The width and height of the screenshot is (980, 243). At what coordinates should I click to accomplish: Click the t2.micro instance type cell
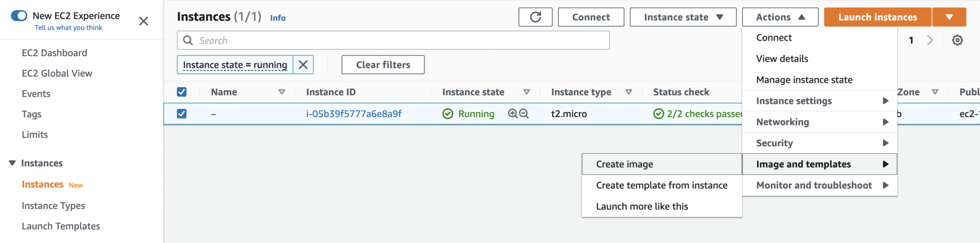pos(569,114)
